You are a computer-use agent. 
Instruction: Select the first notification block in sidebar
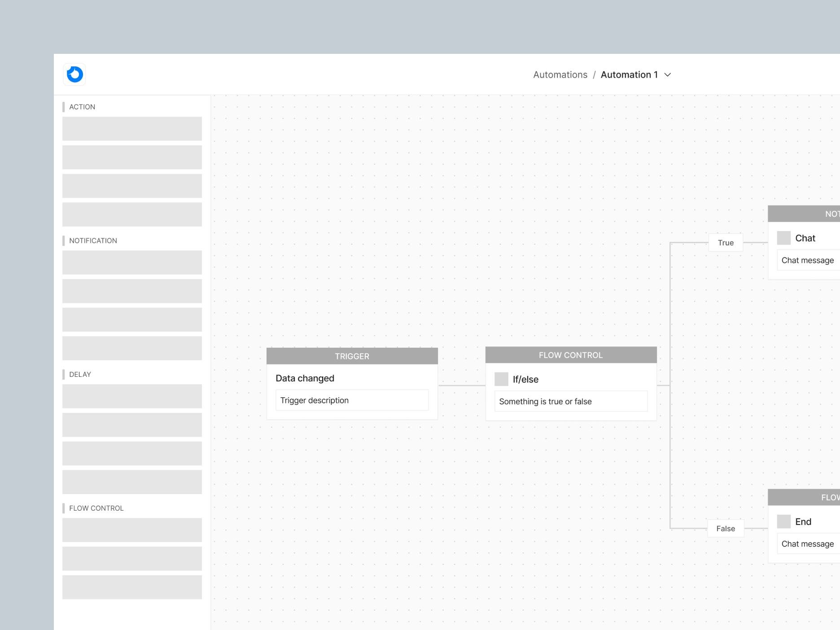(x=132, y=262)
